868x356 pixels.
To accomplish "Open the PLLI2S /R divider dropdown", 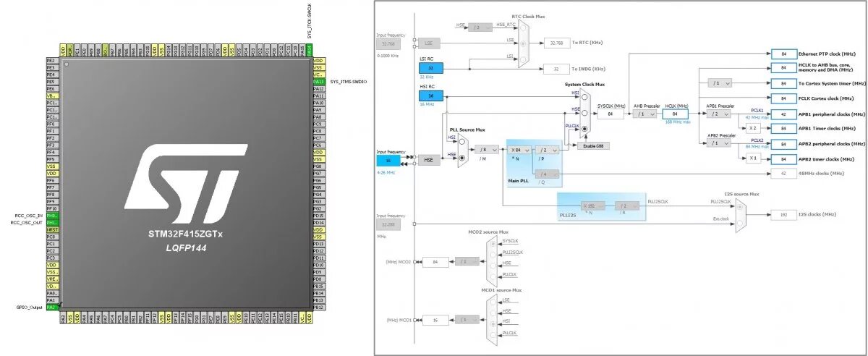I will [x=627, y=207].
